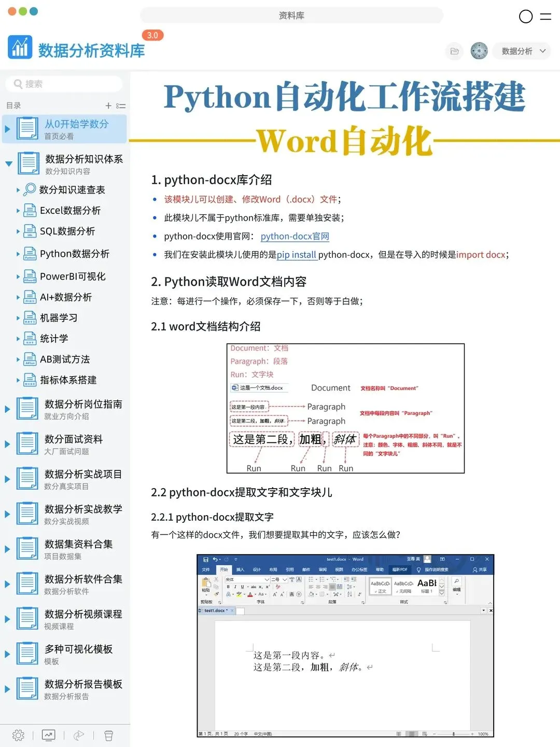The width and height of the screenshot is (560, 747).
Task: Click the document icon of Python数据分析
Action: [30, 254]
